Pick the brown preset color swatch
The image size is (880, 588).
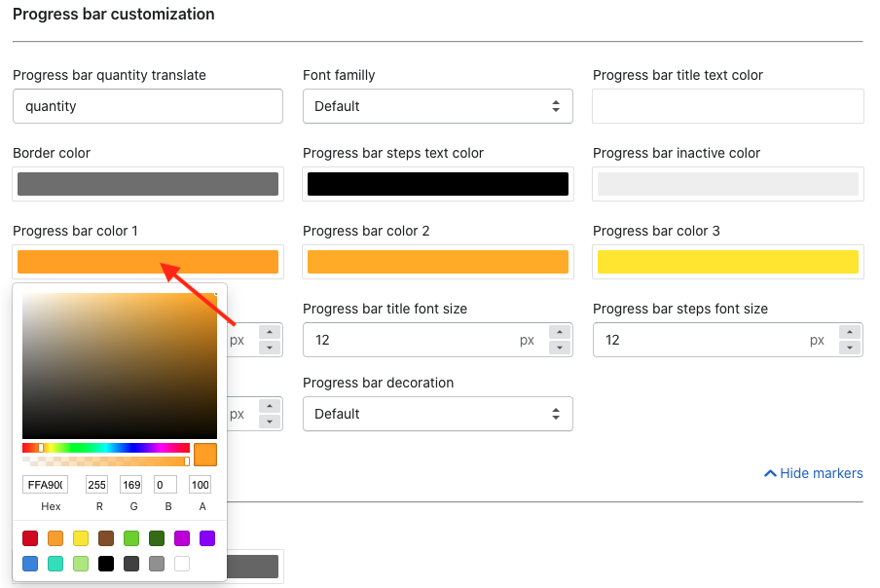(x=106, y=538)
